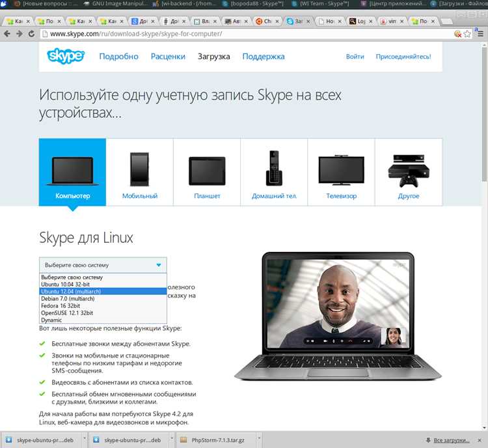Viewport: 488px width, 448px height.
Task: Go back to the previous page
Action: (x=7, y=34)
